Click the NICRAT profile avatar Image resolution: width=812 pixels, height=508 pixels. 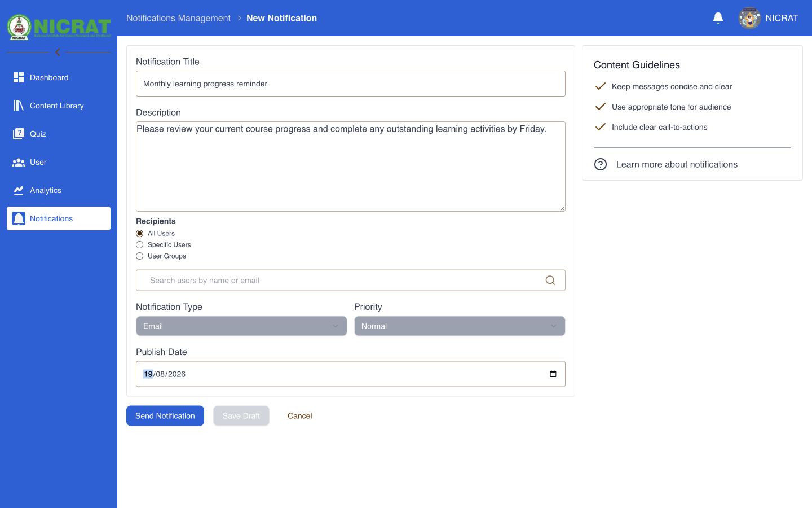(749, 18)
